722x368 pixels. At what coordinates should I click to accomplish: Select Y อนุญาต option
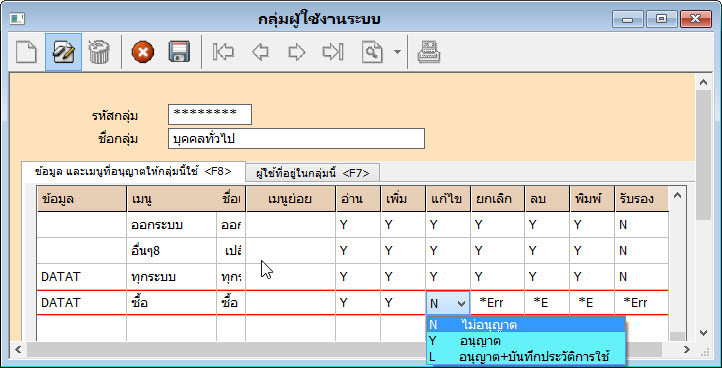click(526, 341)
